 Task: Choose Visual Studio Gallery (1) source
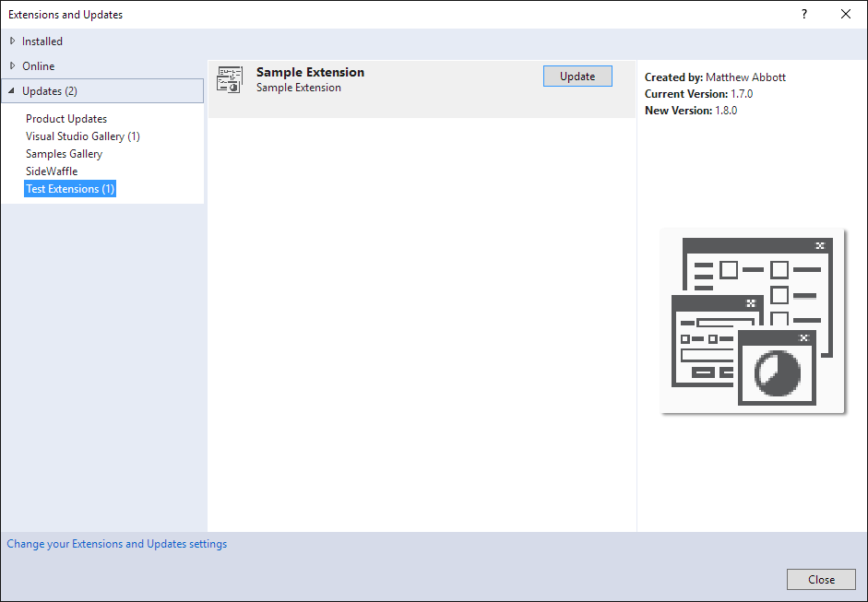(83, 136)
